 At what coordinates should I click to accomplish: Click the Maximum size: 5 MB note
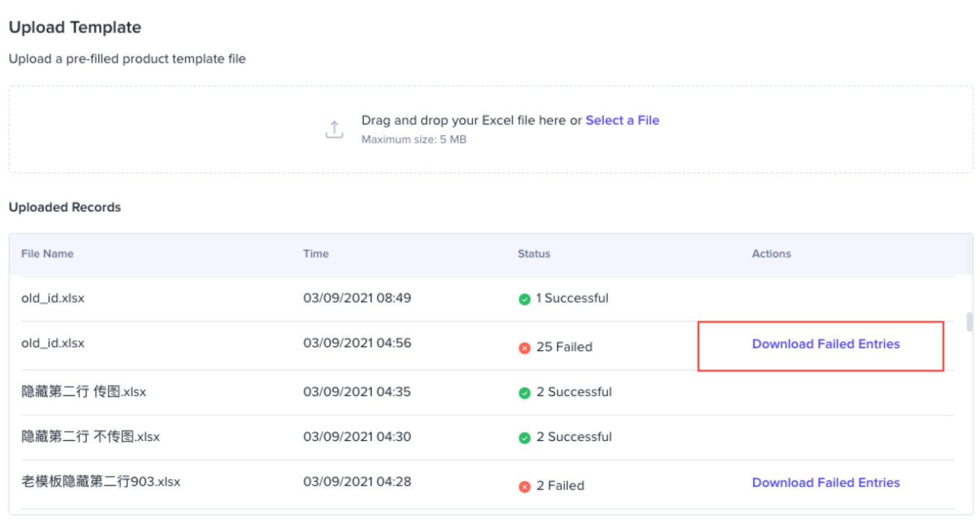click(414, 139)
